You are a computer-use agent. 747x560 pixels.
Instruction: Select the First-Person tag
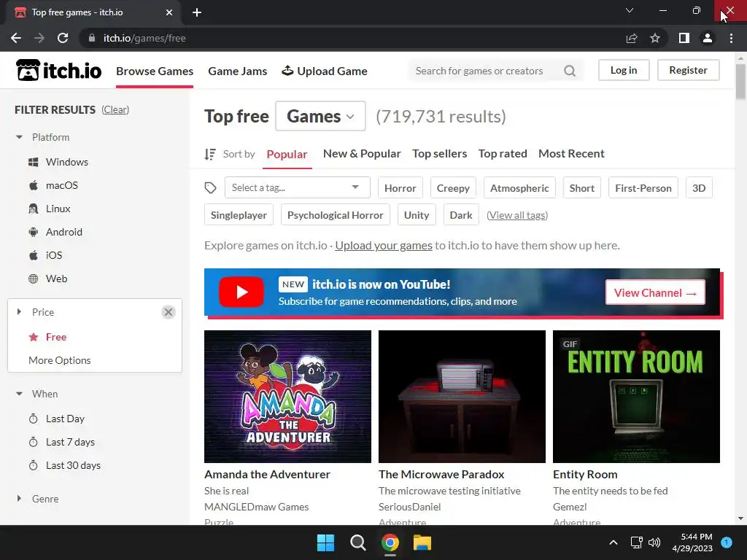(643, 188)
